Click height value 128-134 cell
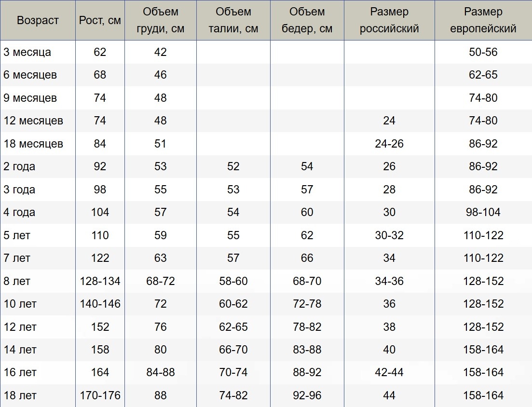Screen dimensions: 532x407 pos(100,281)
